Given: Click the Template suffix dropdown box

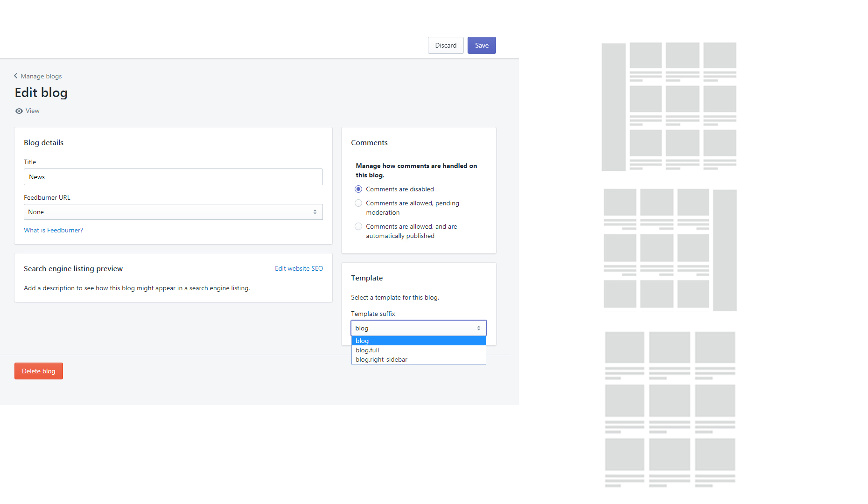Looking at the screenshot, I should point(418,328).
